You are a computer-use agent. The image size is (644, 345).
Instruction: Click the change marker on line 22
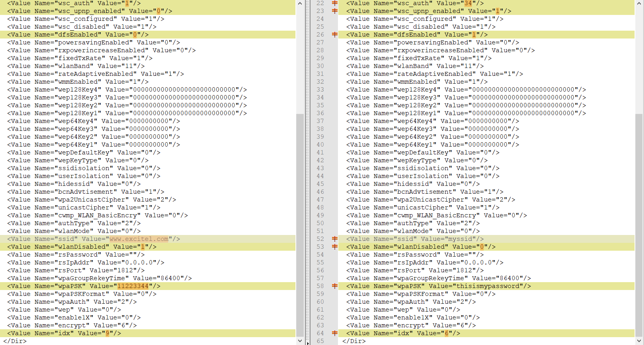(334, 3)
